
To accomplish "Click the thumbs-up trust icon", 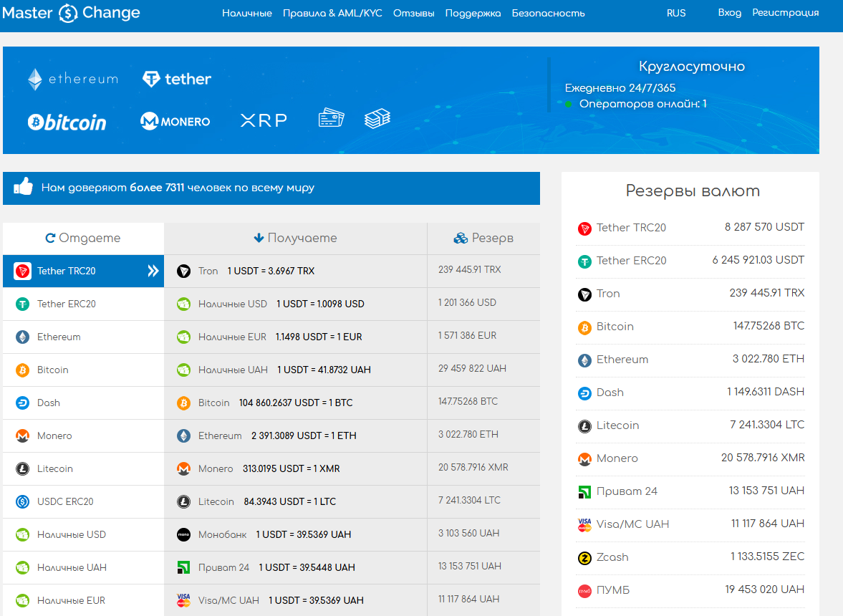I will [23, 186].
